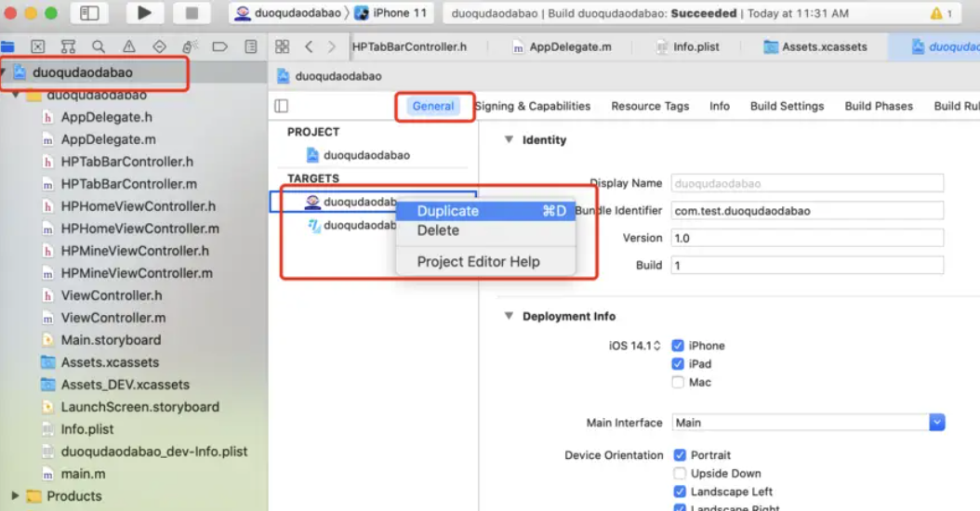Collapse the Identity section
This screenshot has width=980, height=511.
coord(509,140)
